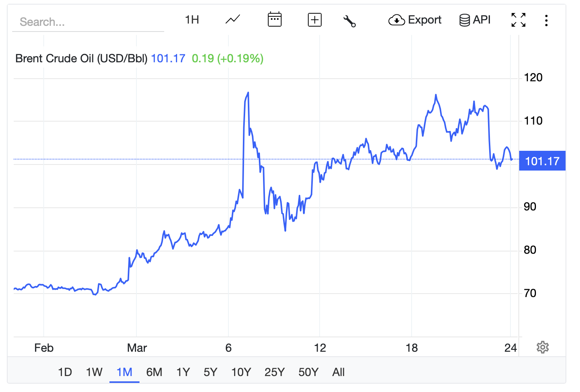Select the 1Y timeframe
The image size is (580, 392).
[182, 372]
